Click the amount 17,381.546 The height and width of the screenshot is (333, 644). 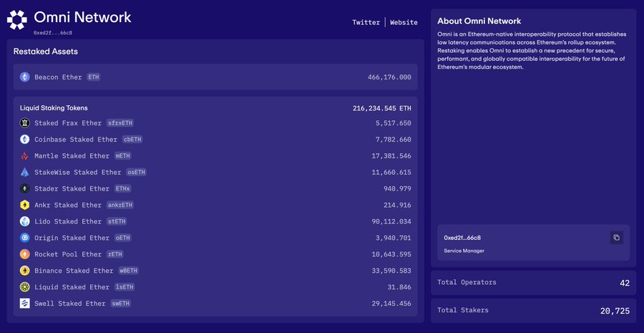tap(391, 156)
